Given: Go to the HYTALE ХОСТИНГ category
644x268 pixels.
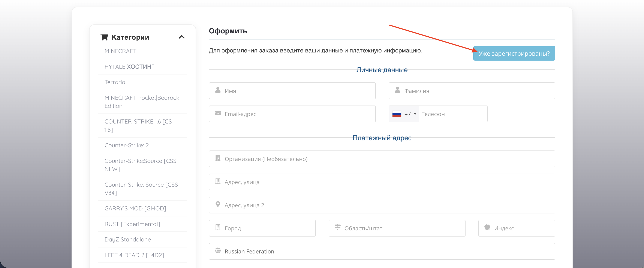Looking at the screenshot, I should (x=129, y=67).
